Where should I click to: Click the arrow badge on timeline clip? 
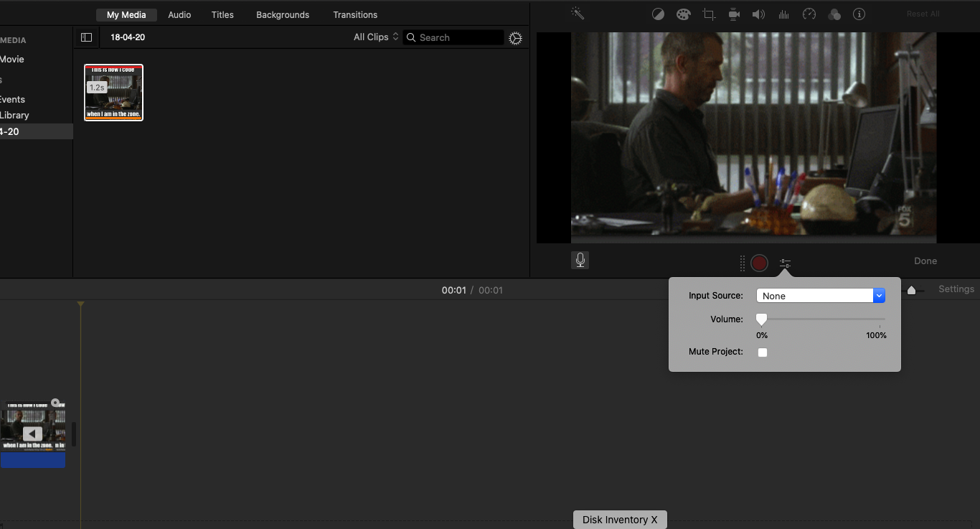click(x=32, y=434)
